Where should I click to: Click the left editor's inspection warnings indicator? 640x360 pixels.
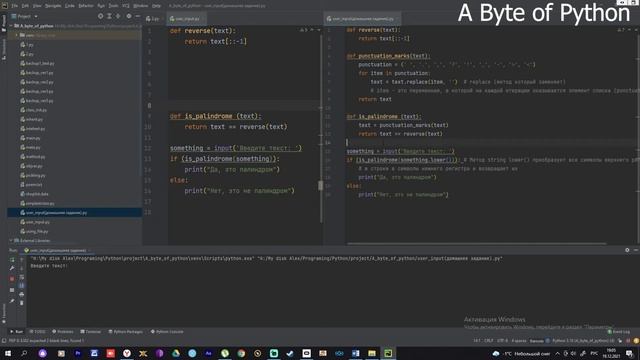pos(304,30)
